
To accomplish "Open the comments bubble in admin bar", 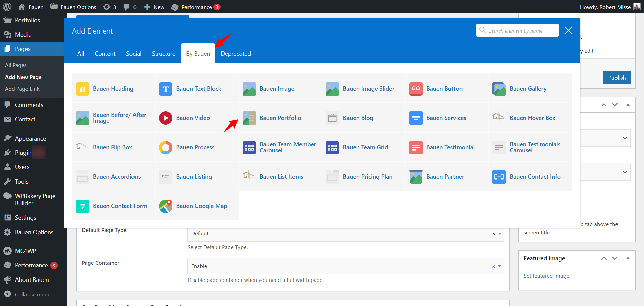I will click(x=130, y=7).
